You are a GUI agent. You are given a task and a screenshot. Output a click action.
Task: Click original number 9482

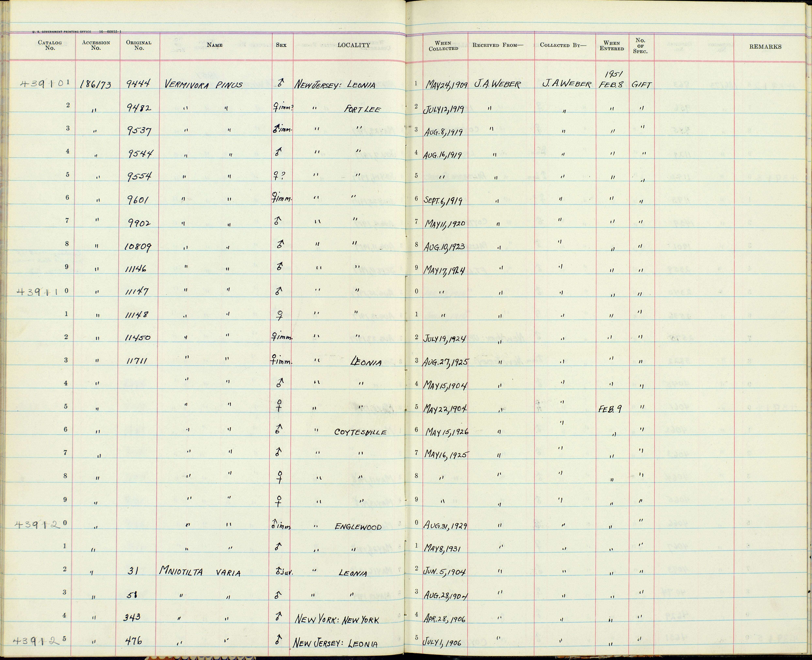pos(139,108)
